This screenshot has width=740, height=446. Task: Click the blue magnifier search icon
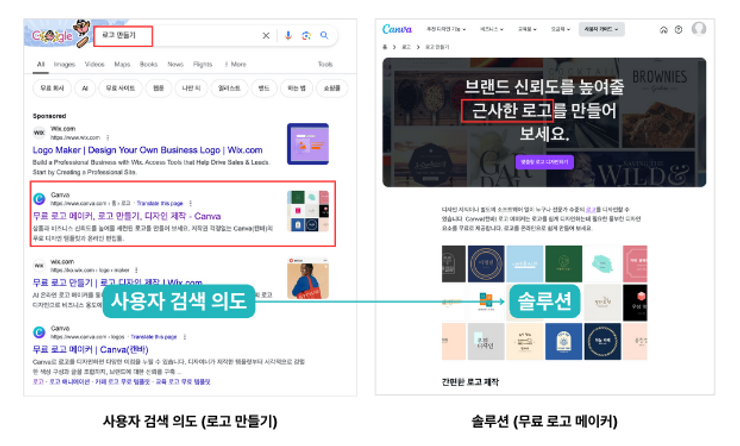coord(324,35)
